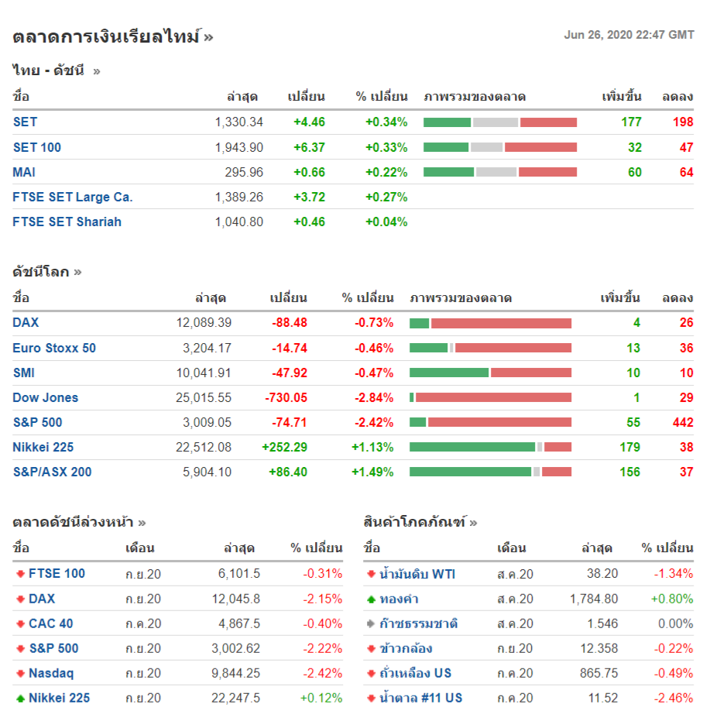Open the CAC 40 futures link
This screenshot has width=703, height=728.
(x=51, y=623)
